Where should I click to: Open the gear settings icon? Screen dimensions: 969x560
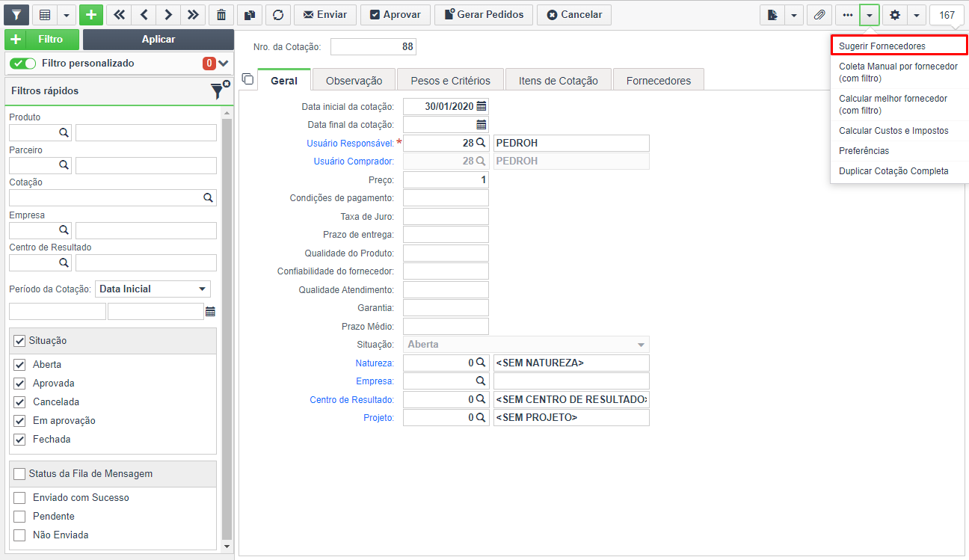(895, 15)
